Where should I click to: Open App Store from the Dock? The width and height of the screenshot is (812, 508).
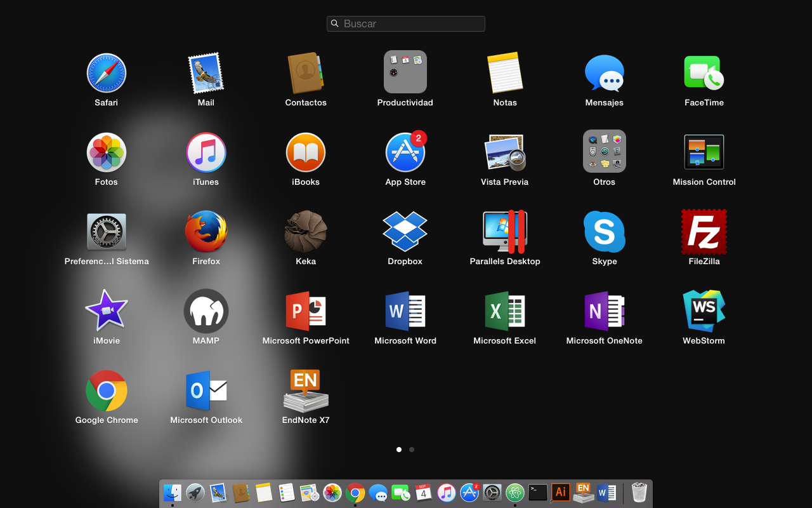coord(469,493)
